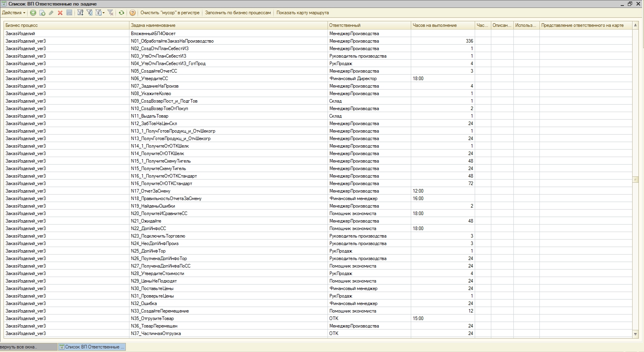The width and height of the screenshot is (644, 352).
Task: Select row N01_ОбработайтеЗаказНаПроизводство
Action: [318, 41]
